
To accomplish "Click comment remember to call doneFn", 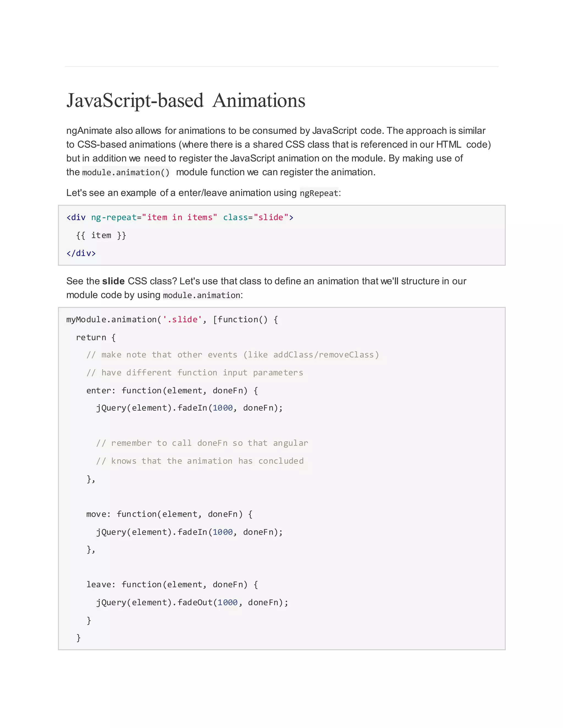I will [202, 443].
